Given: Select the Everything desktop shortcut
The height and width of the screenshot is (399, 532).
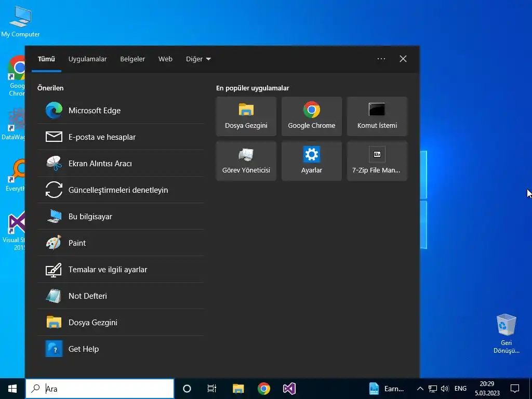Looking at the screenshot, I should tap(15, 175).
